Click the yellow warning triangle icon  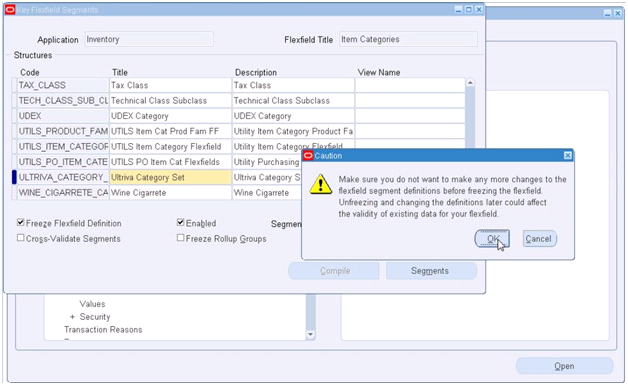click(x=320, y=185)
